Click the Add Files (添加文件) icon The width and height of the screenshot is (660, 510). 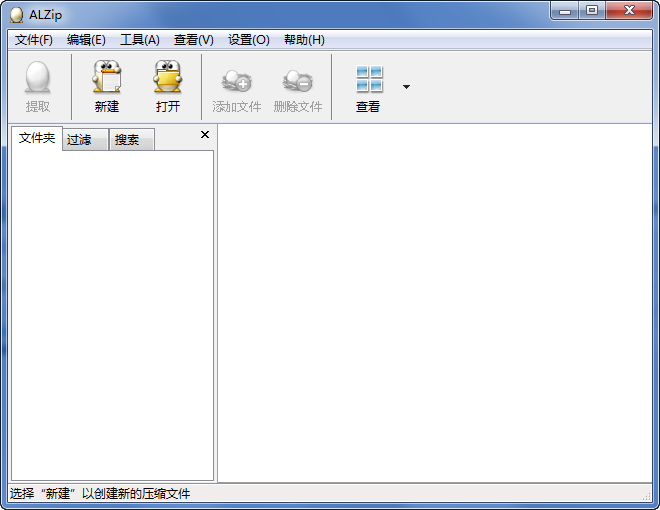(237, 81)
